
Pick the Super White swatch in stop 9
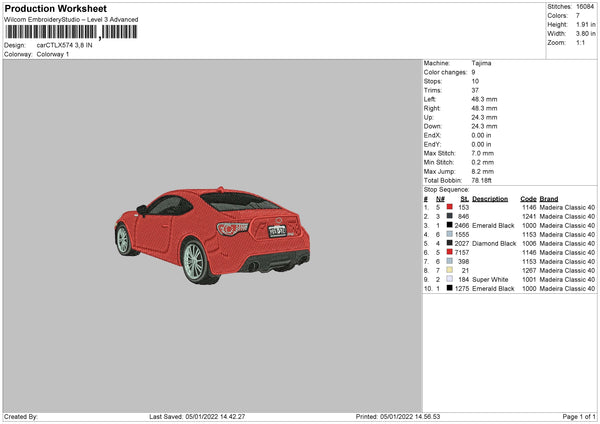pos(449,279)
